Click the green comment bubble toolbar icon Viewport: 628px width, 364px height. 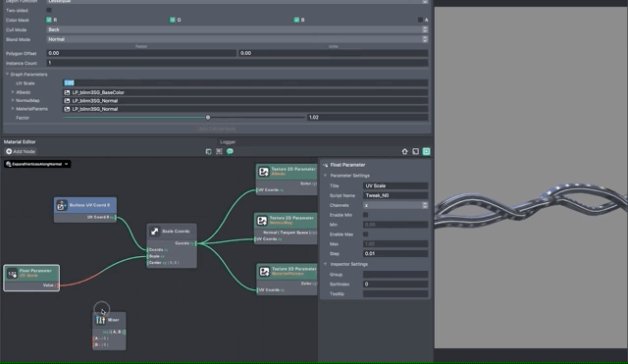click(x=230, y=151)
